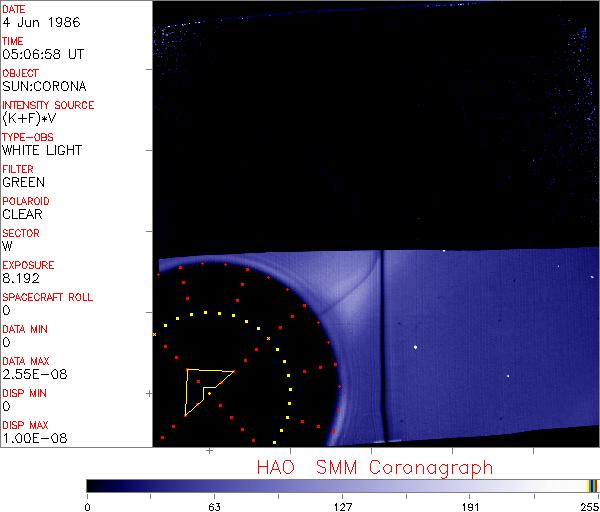
Task: Click the 'CLEAR' polaroid value
Action: [x=22, y=214]
